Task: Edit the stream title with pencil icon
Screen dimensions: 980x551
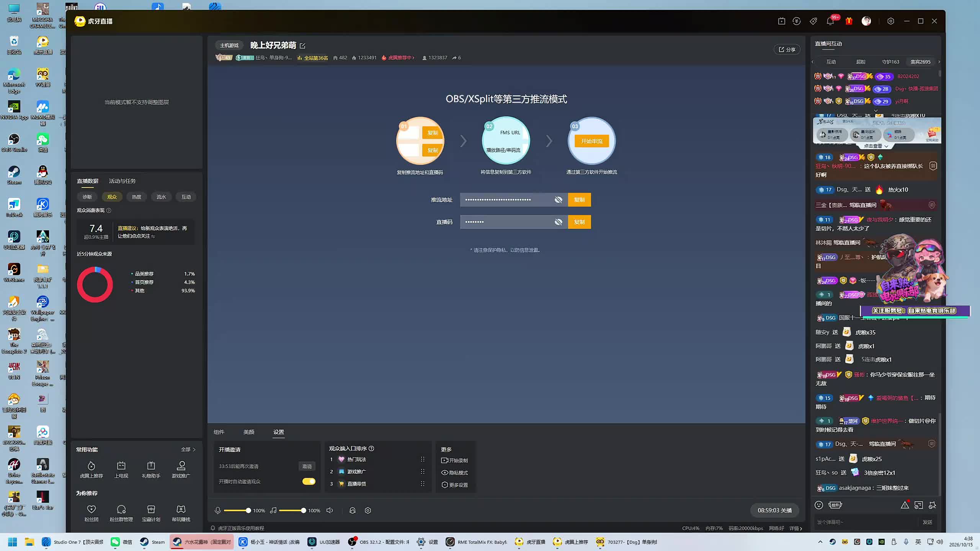Action: click(302, 46)
